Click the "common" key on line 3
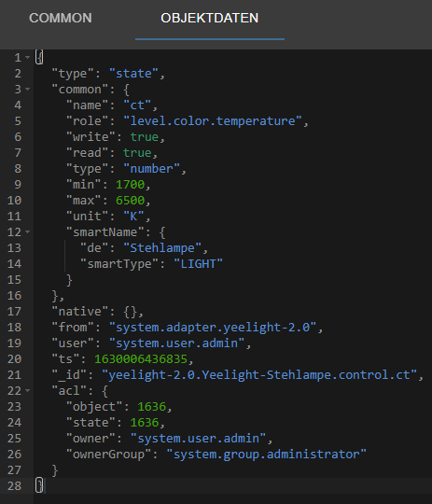The height and width of the screenshot is (504, 432). pyautogui.click(x=79, y=90)
